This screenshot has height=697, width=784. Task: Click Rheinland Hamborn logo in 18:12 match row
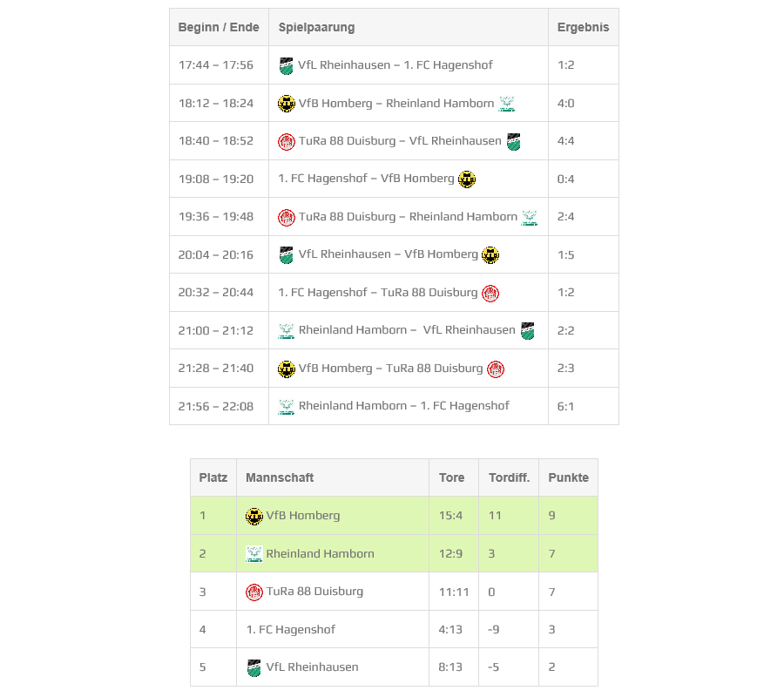coord(507,104)
